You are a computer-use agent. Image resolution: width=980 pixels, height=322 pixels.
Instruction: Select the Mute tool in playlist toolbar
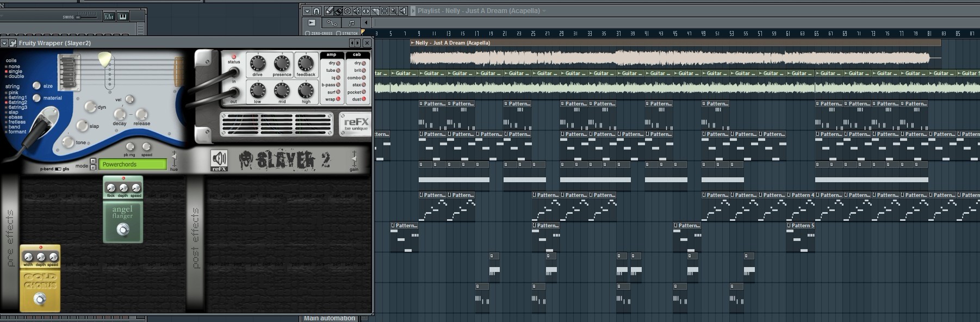pyautogui.click(x=357, y=11)
